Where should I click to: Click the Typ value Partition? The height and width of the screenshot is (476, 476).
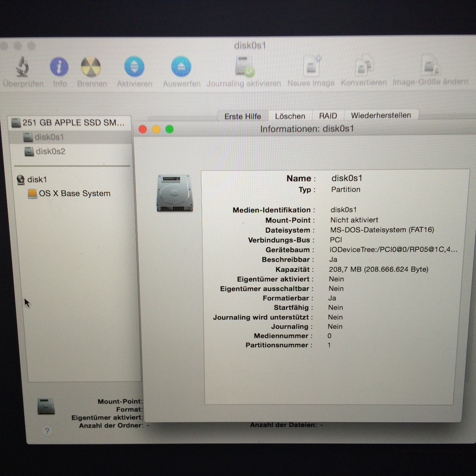[346, 189]
